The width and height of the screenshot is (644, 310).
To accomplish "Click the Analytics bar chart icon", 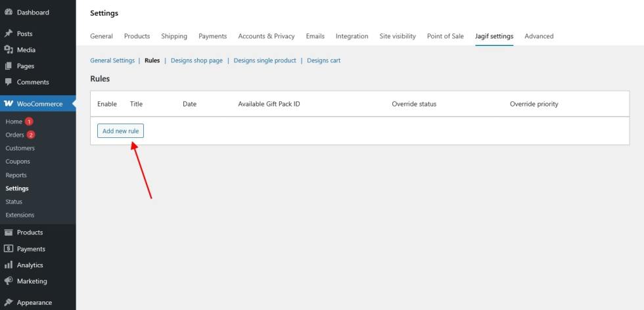I will pyautogui.click(x=9, y=265).
